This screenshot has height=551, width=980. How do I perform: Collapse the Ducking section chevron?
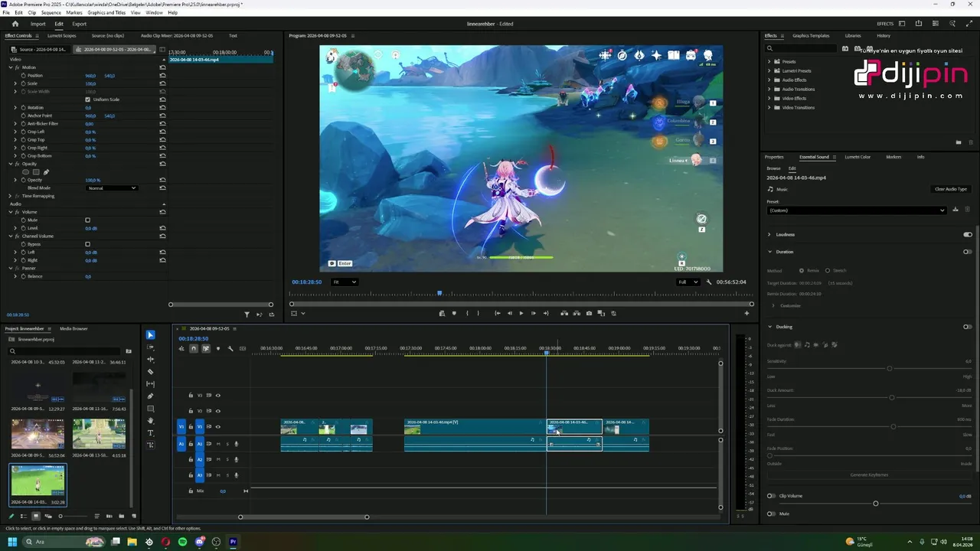(x=769, y=327)
